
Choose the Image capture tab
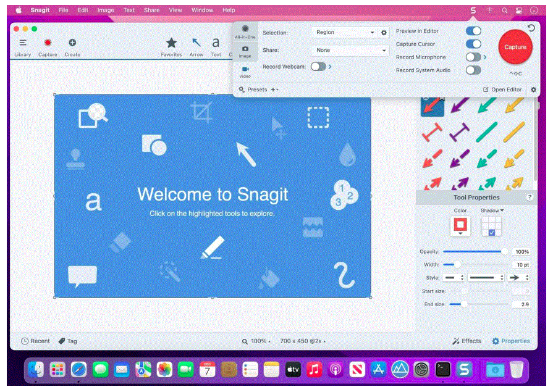245,51
